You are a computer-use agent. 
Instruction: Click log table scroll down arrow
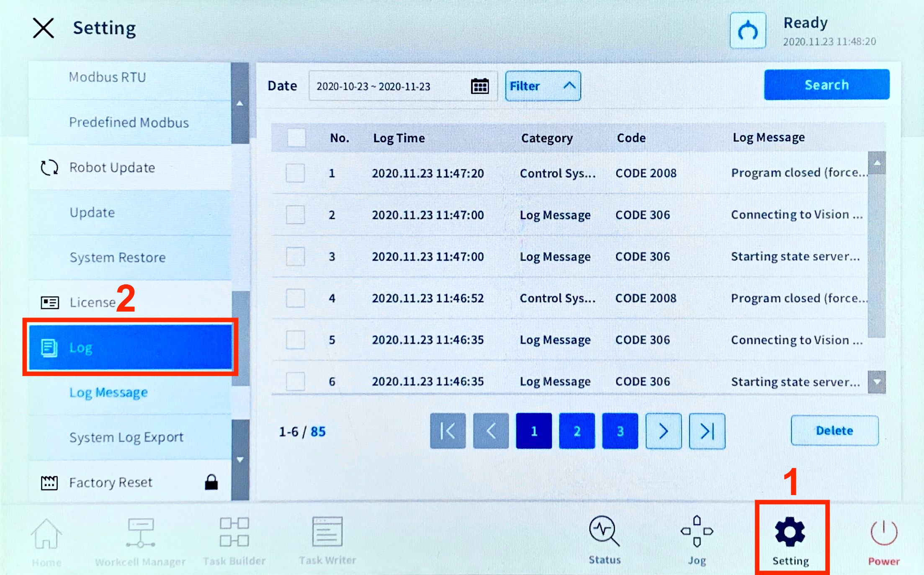pos(877,382)
